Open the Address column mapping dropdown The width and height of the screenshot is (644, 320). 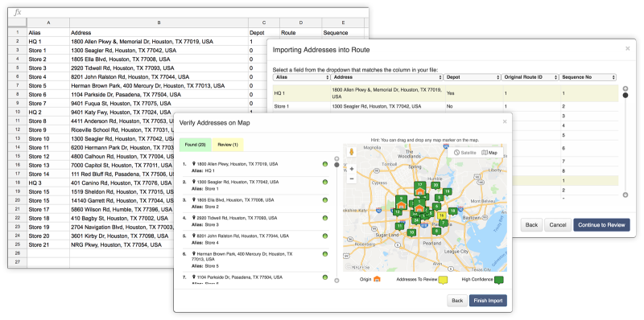tap(387, 77)
